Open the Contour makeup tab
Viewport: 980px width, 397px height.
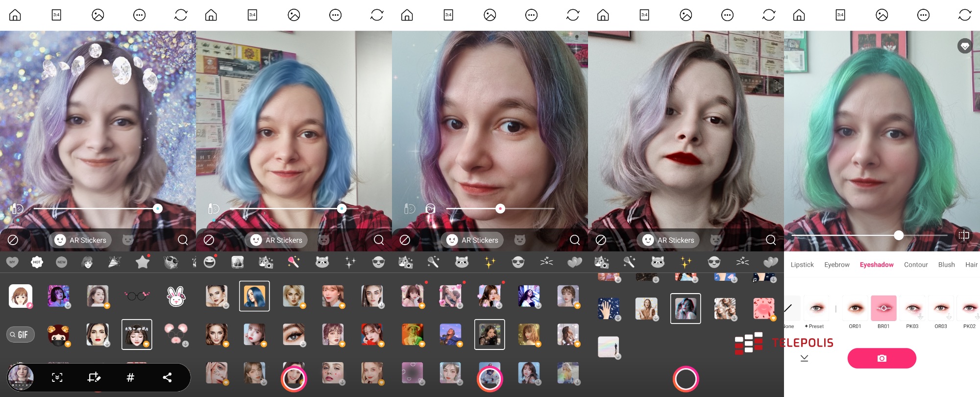[x=916, y=265]
